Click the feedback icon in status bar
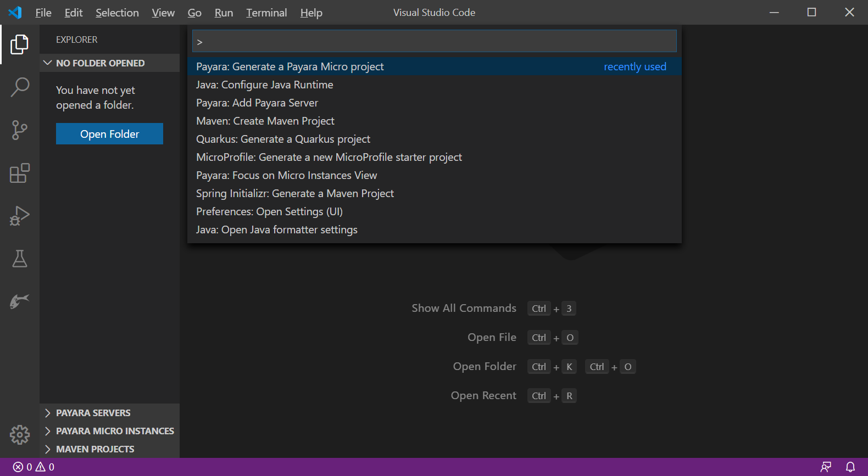Image resolution: width=868 pixels, height=476 pixels. 826,467
